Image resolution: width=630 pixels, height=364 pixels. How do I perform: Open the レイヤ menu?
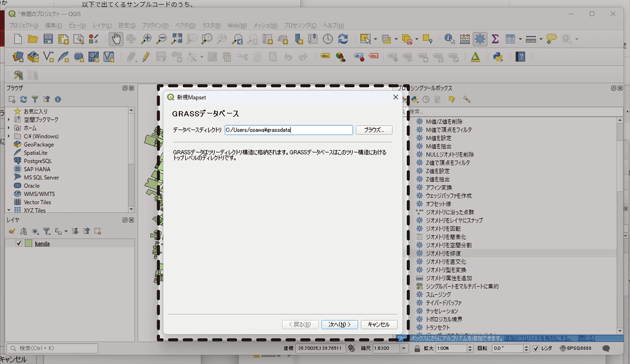102,26
